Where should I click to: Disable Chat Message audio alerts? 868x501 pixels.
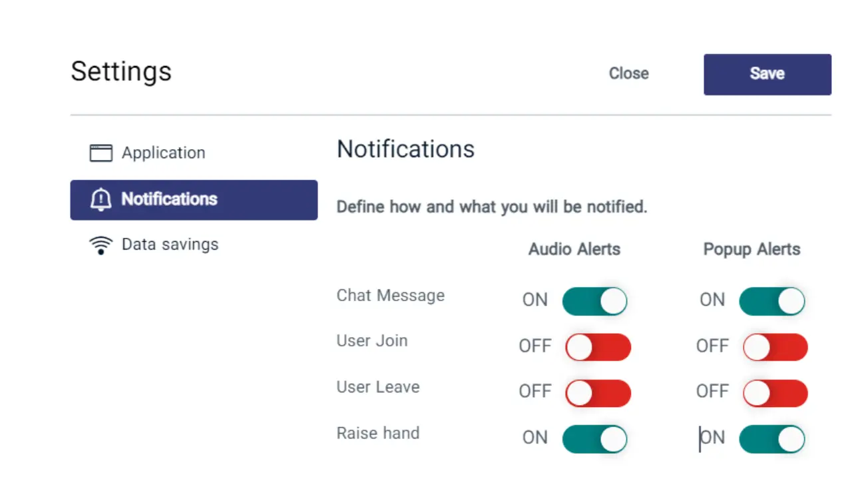pyautogui.click(x=594, y=301)
